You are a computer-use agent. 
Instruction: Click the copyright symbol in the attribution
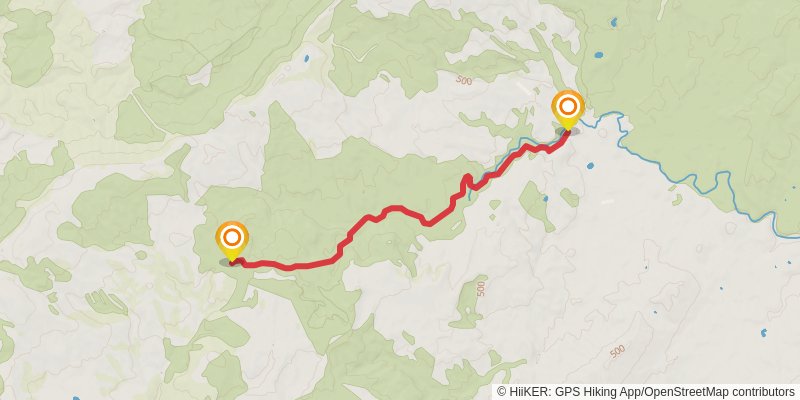pyautogui.click(x=501, y=392)
